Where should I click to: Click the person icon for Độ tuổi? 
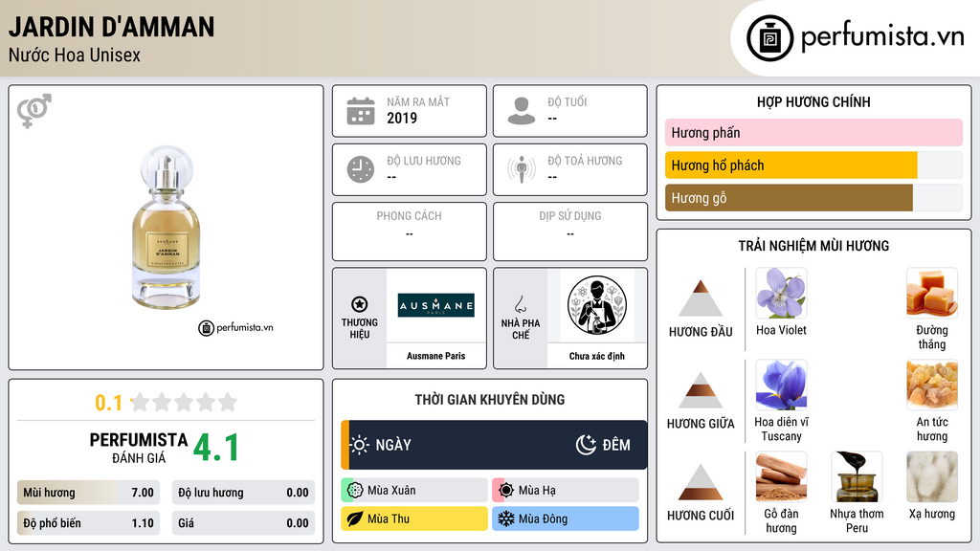click(x=522, y=111)
